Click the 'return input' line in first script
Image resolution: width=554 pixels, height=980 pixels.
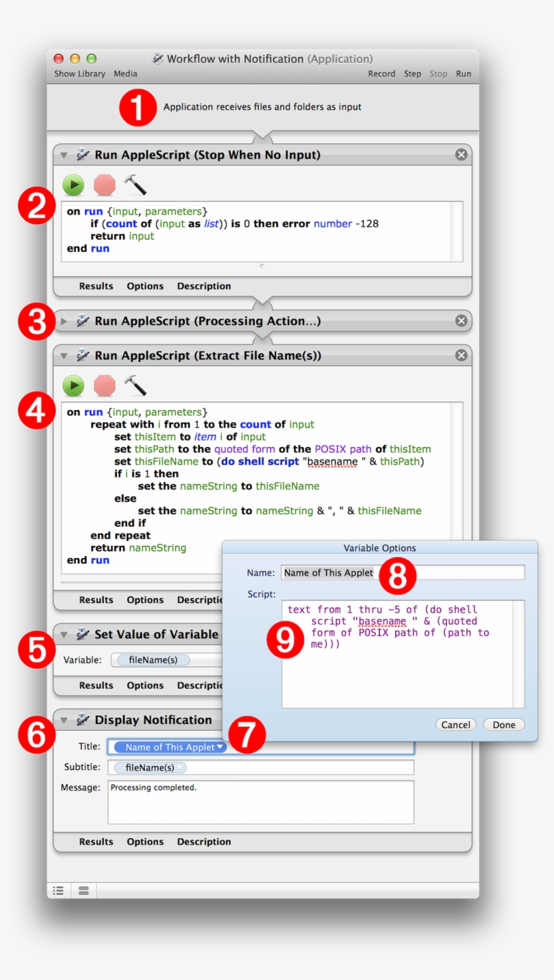coord(122,236)
